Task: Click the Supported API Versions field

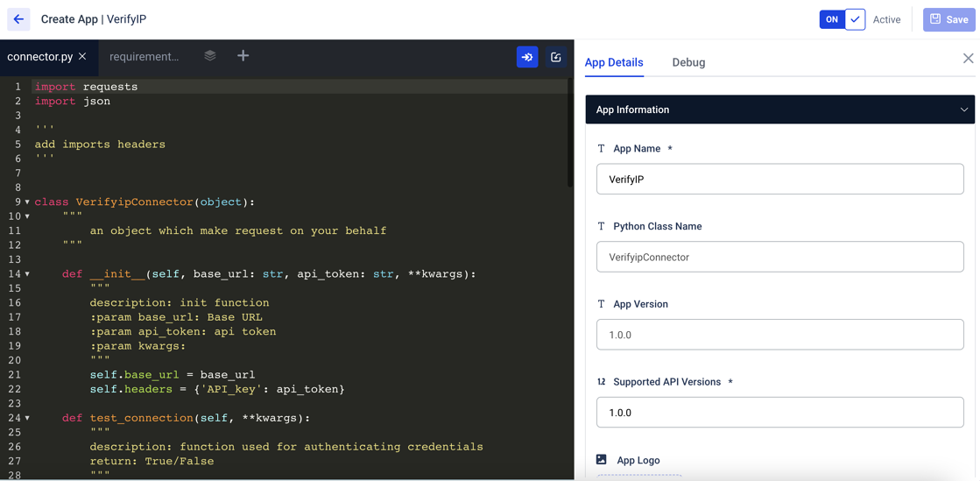Action: 779,413
